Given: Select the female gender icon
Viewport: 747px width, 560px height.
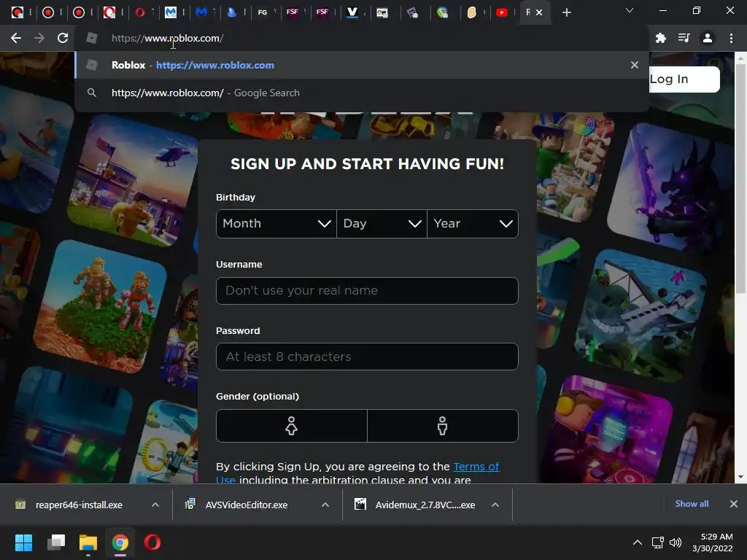Looking at the screenshot, I should coord(292,426).
